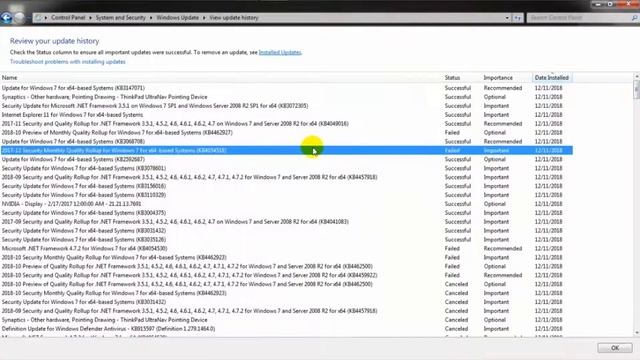Click the refresh button beside the address bar
The width and height of the screenshot is (640, 360).
[518, 18]
